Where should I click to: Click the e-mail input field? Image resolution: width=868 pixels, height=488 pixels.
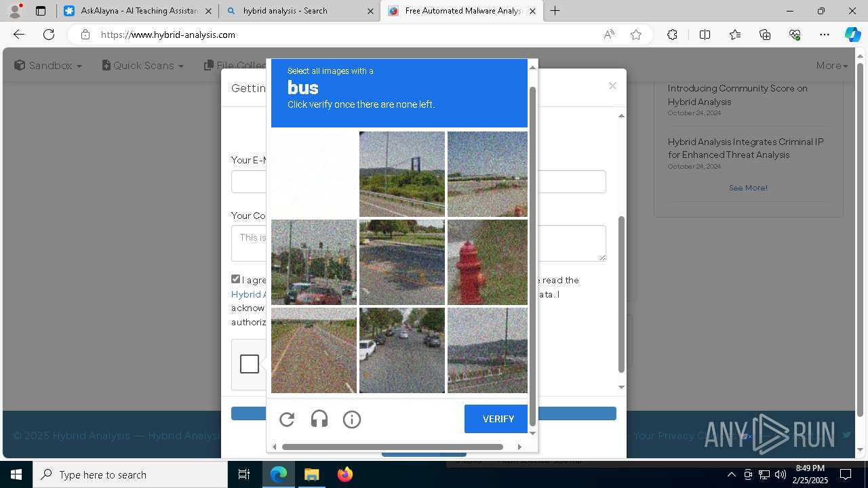pyautogui.click(x=418, y=182)
